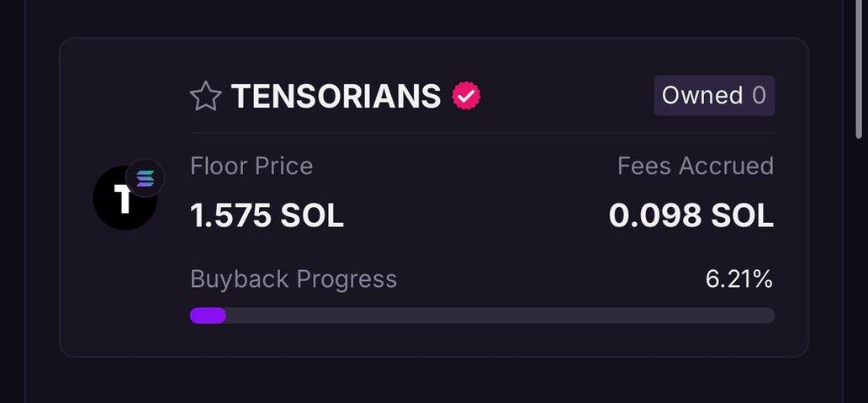Viewport: 868px width, 403px height.
Task: Select the Fees Accrued label
Action: pyautogui.click(x=695, y=166)
